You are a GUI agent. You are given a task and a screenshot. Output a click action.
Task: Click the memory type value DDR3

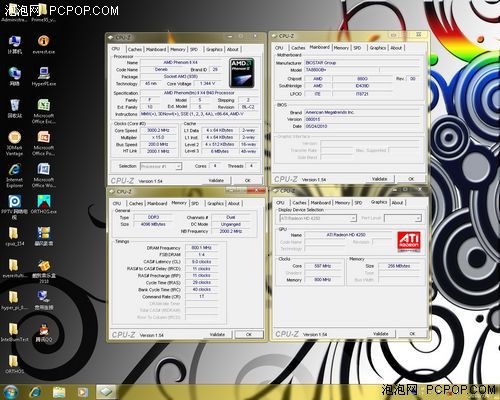click(x=153, y=217)
